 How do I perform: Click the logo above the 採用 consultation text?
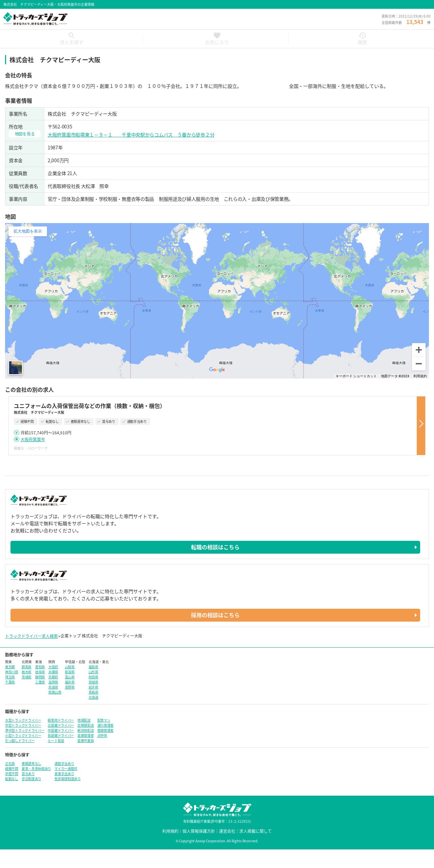pos(39,575)
